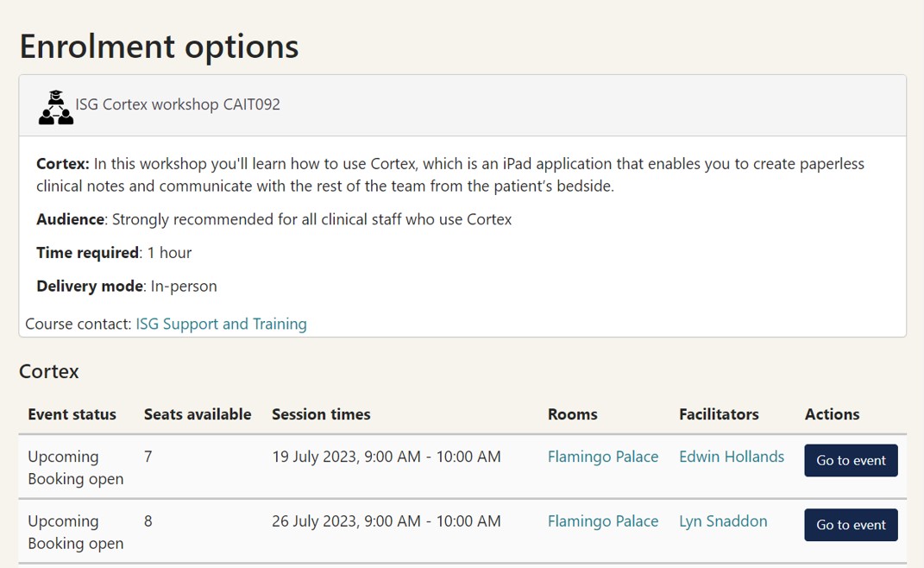Open the ISG Support and Training link
Screen dimensions: 924x568
click(221, 324)
